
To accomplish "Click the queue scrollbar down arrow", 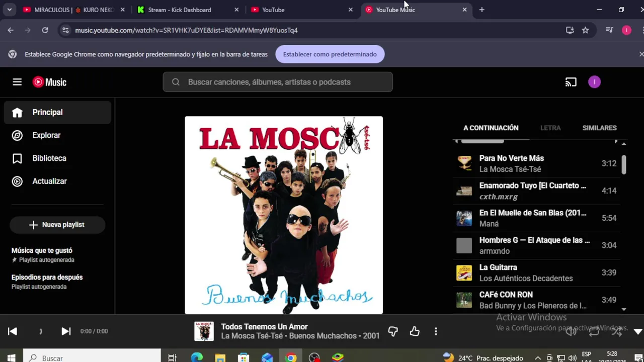I will click(x=624, y=310).
